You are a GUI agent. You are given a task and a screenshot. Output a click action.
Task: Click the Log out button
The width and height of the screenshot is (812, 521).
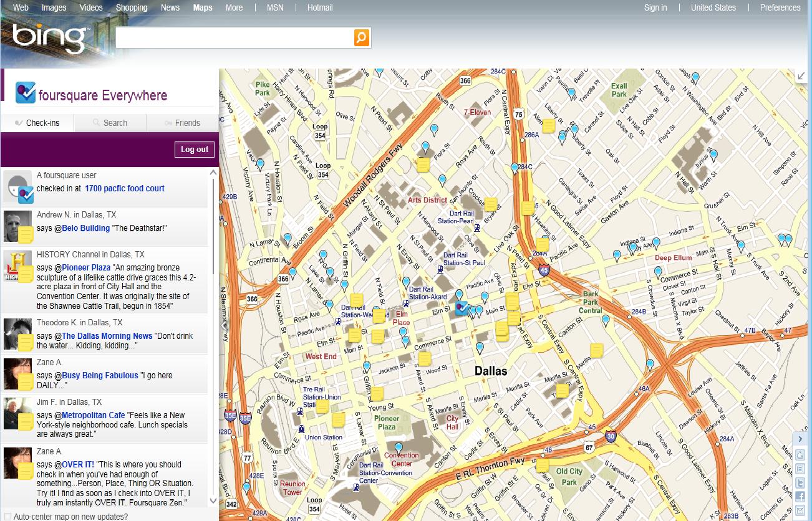(x=195, y=150)
